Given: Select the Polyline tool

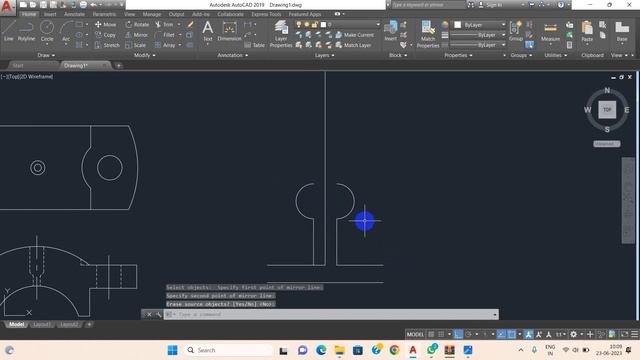Looking at the screenshot, I should coord(26,31).
